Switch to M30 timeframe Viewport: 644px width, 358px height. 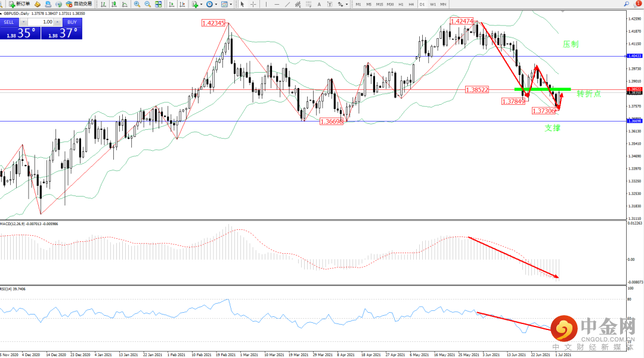(x=390, y=4)
